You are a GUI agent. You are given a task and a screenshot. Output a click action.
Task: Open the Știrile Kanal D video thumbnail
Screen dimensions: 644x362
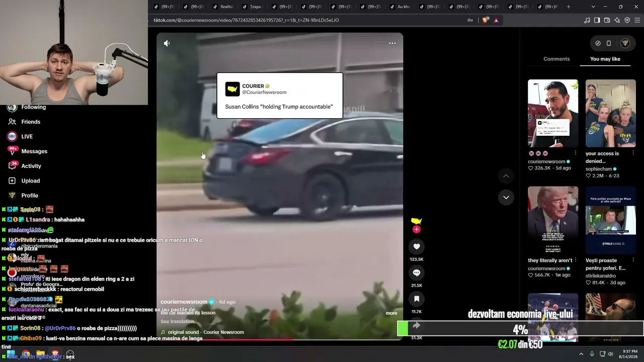[x=611, y=220]
